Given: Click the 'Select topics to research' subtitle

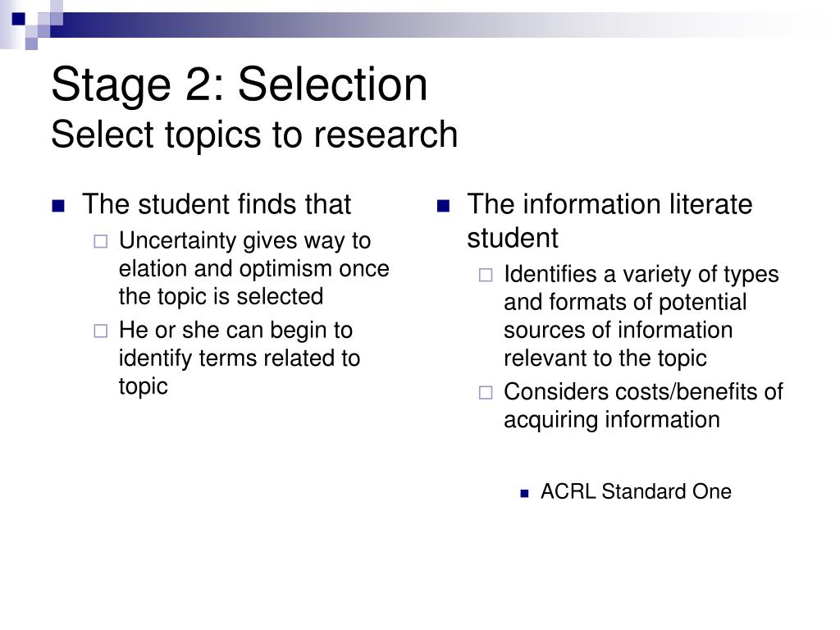Looking at the screenshot, I should click(254, 134).
